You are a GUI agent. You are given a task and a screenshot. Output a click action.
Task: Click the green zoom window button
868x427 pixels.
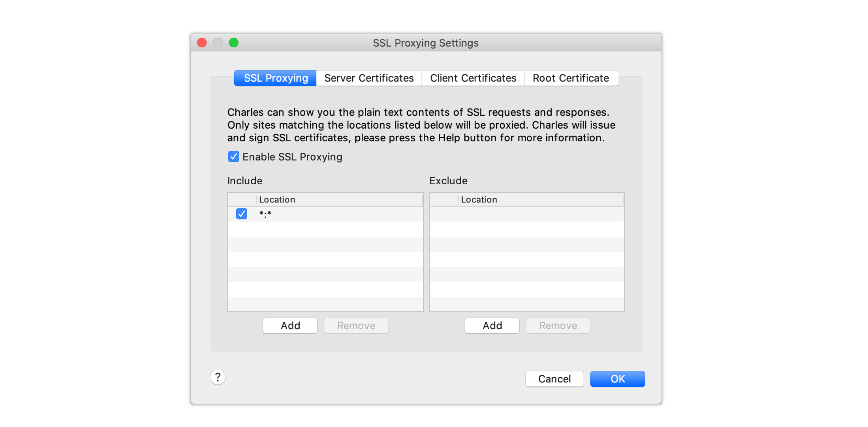pos(233,43)
